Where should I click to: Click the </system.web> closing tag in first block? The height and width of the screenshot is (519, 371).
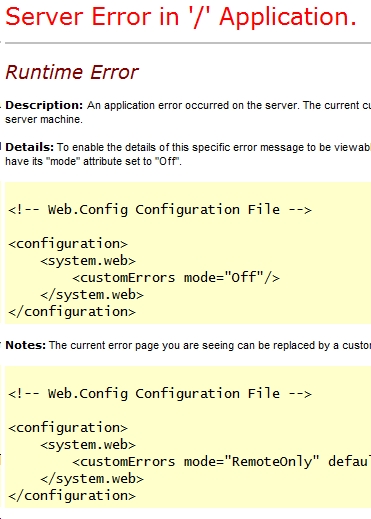click(x=92, y=295)
